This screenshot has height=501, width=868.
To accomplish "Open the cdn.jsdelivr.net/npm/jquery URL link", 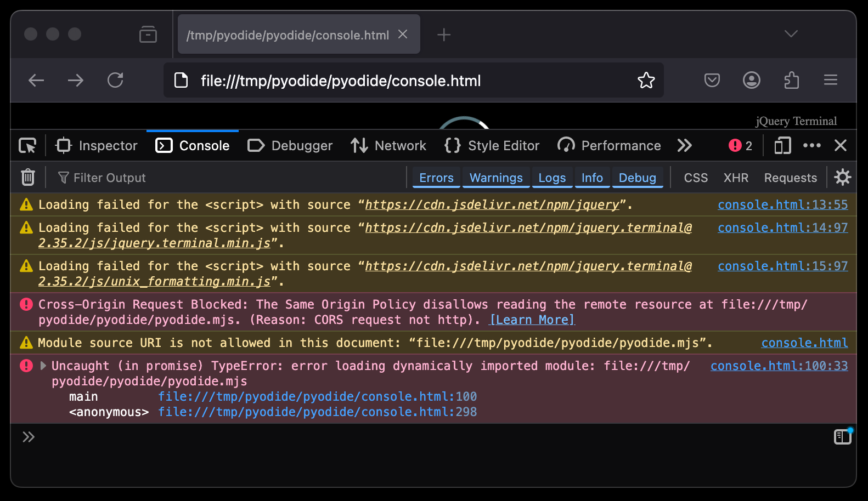I will tap(492, 204).
